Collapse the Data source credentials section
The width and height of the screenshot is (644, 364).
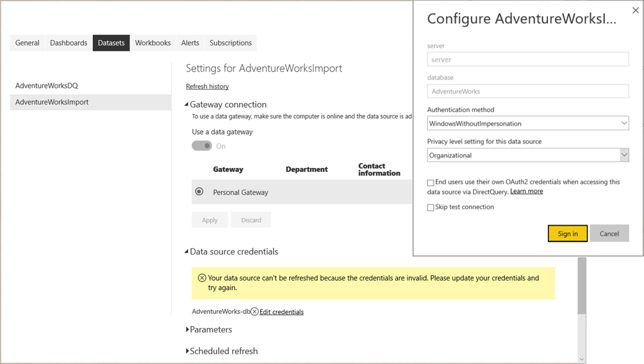(x=186, y=252)
